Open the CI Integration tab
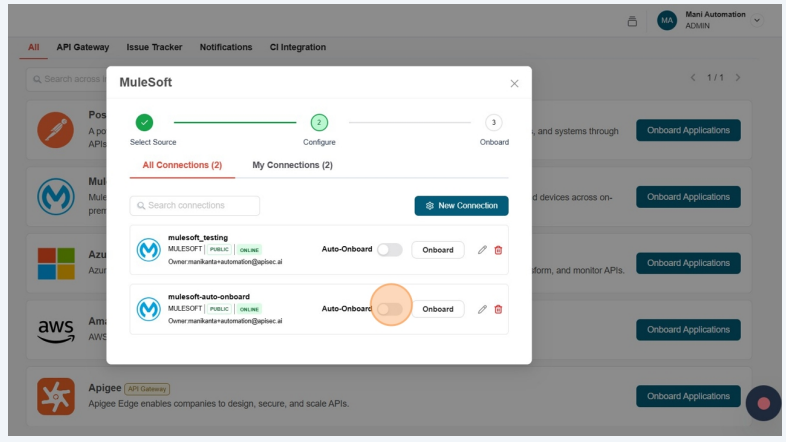This screenshot has height=442, width=786. tap(298, 47)
